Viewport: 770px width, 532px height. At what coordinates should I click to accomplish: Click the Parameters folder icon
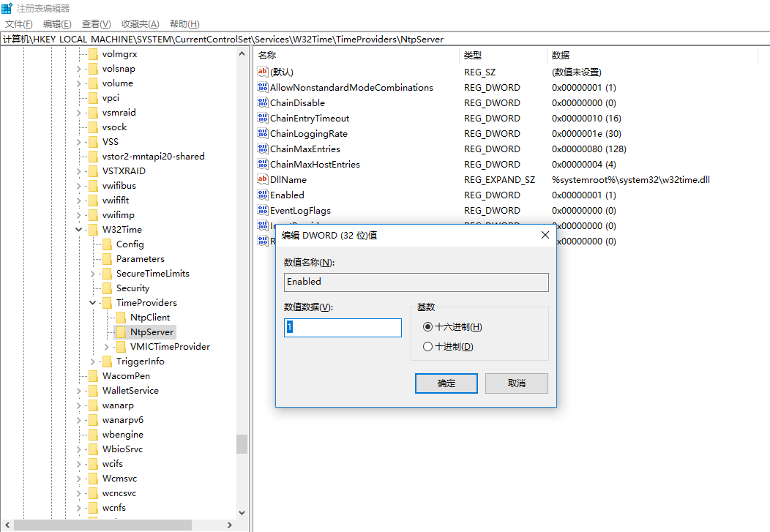[107, 259]
